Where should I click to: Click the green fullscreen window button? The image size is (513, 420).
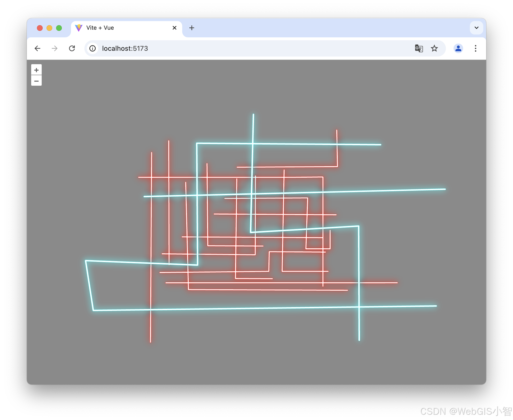coord(59,28)
